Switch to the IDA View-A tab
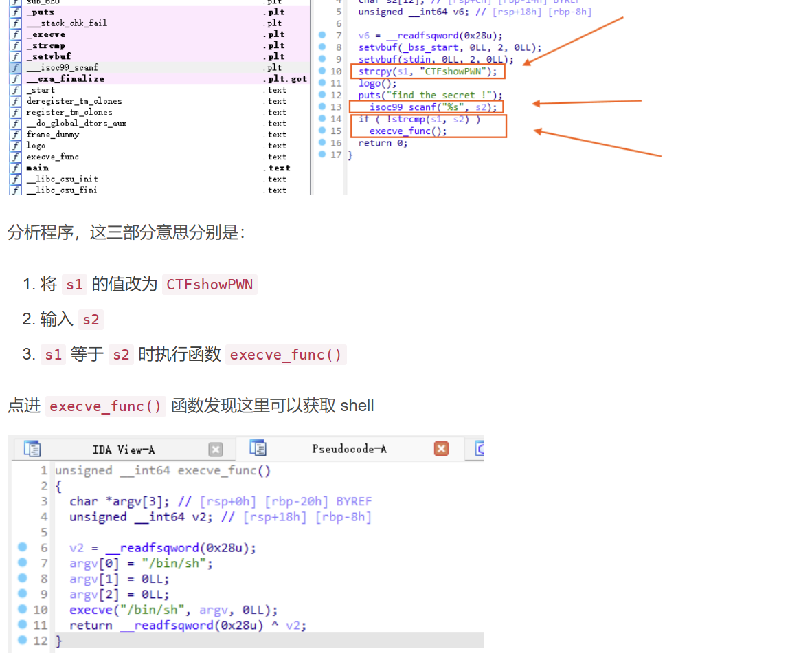This screenshot has width=812, height=662. click(x=123, y=450)
